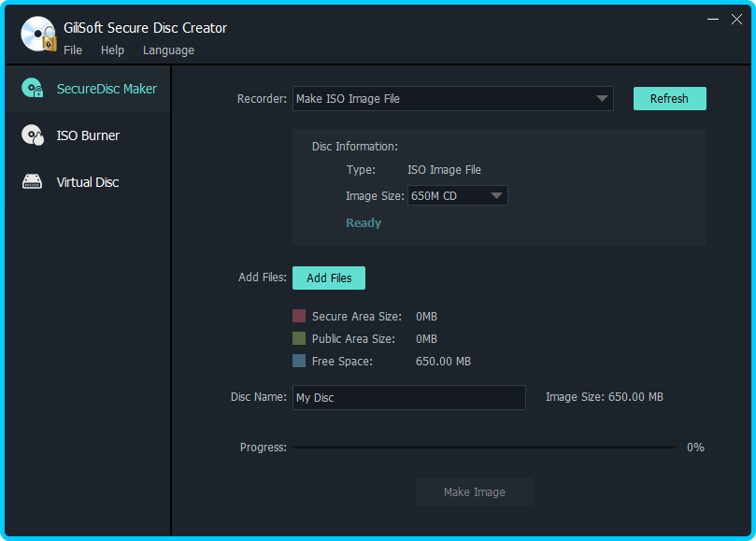Click the Disc Name input field
This screenshot has width=756, height=541.
click(409, 397)
